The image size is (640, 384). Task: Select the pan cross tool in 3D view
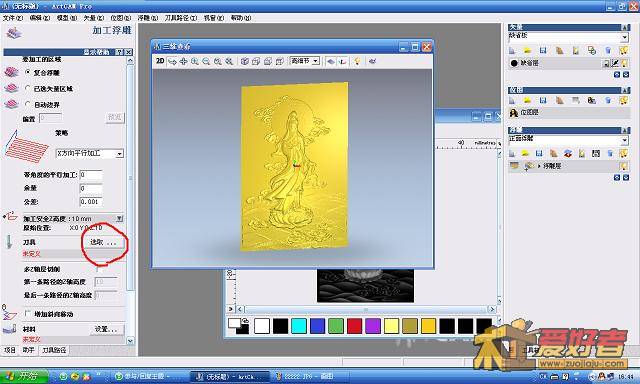tap(184, 62)
